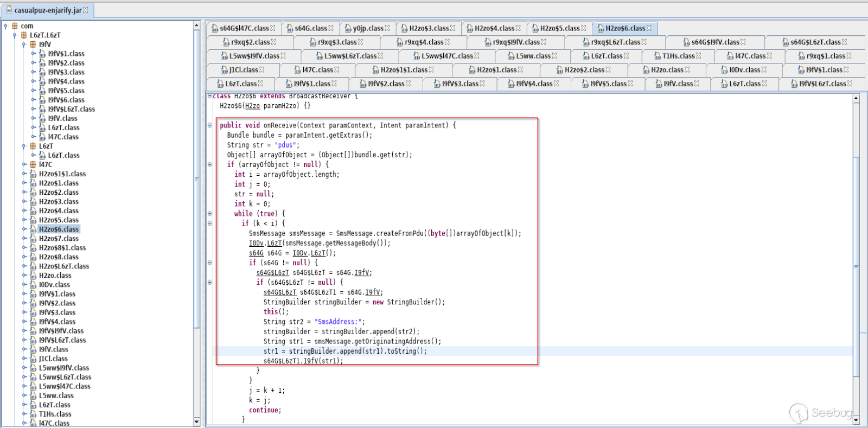Collapse the onReceive method code fold

point(210,125)
